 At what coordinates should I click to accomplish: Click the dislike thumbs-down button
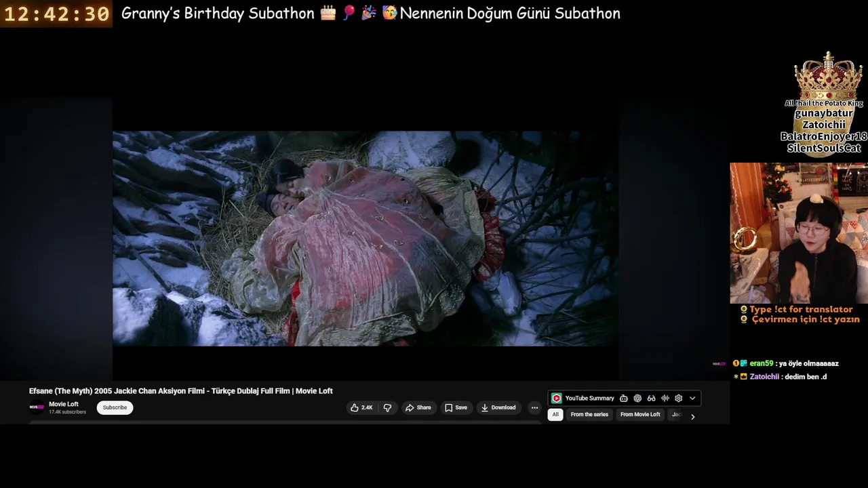387,407
